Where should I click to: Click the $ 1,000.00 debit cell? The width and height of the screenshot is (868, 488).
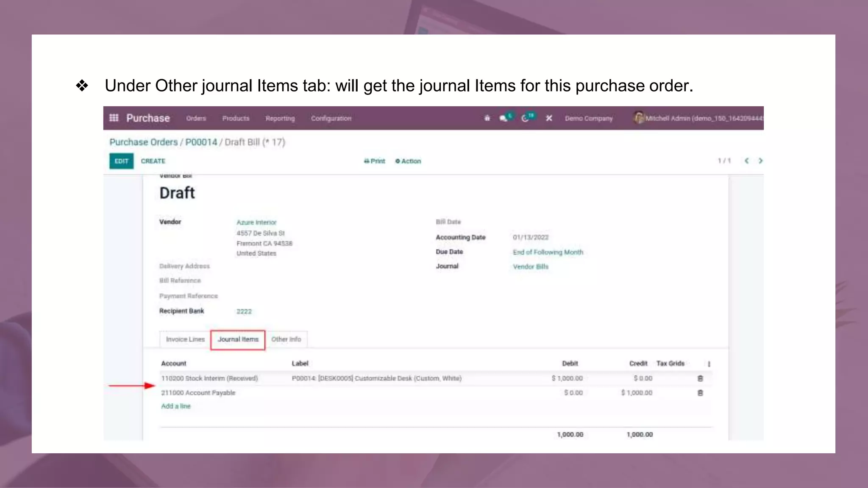(567, 378)
